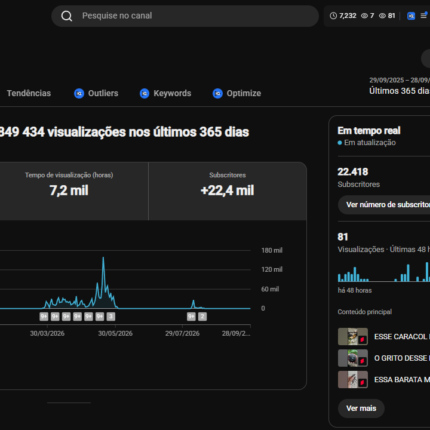The image size is (430, 430).
Task: Open the Outliers tab
Action: [x=103, y=93]
